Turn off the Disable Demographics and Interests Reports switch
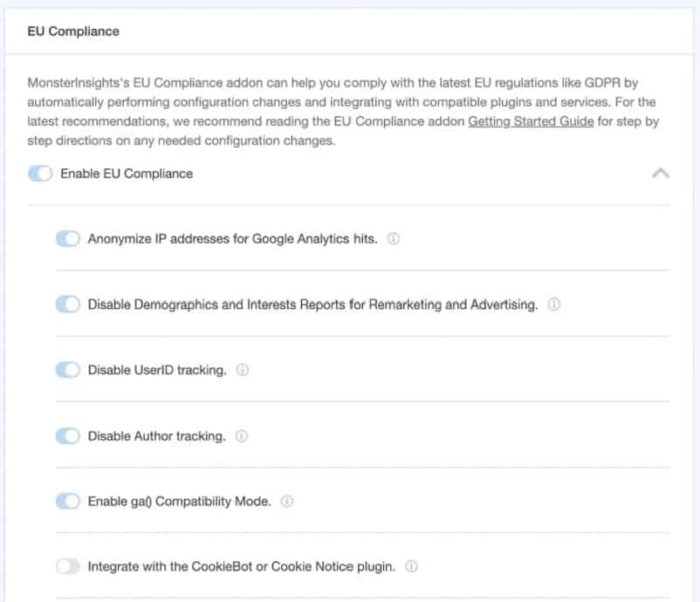 click(x=67, y=304)
